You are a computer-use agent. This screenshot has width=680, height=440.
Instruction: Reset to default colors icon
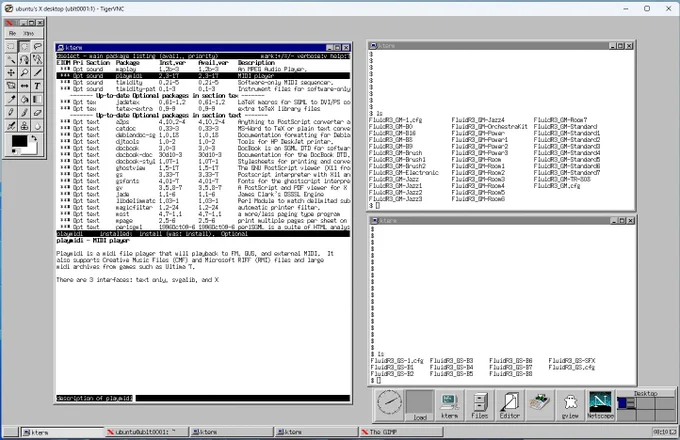15,151
